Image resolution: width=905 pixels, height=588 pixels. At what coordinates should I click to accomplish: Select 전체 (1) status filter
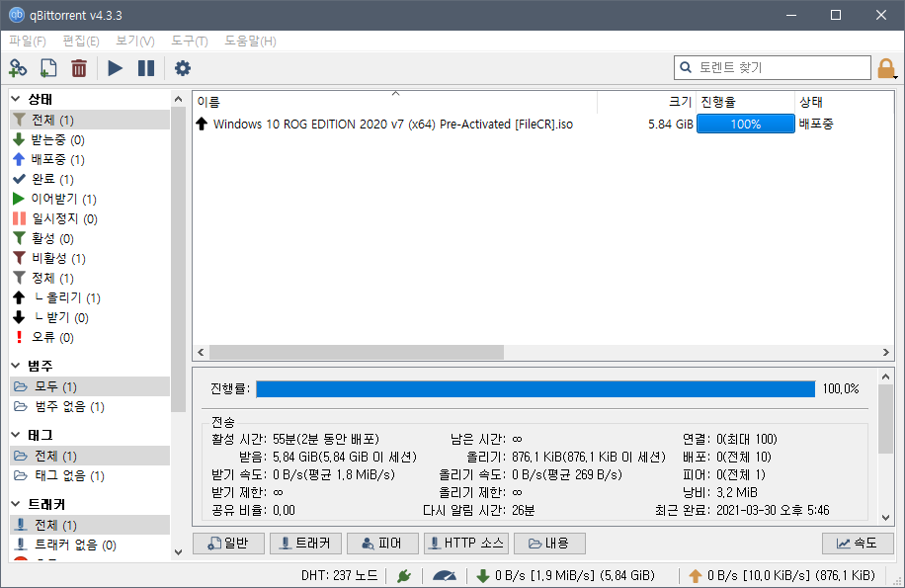(x=90, y=120)
